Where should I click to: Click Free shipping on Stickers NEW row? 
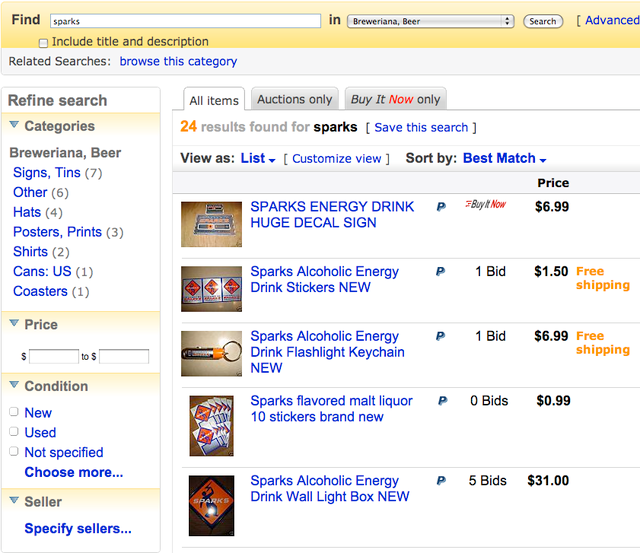(x=603, y=278)
